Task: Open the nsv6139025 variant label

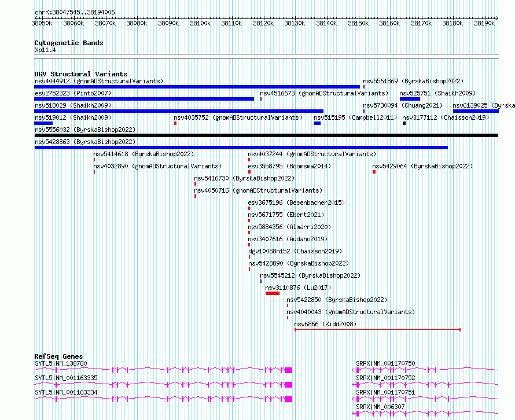Action: [484, 105]
